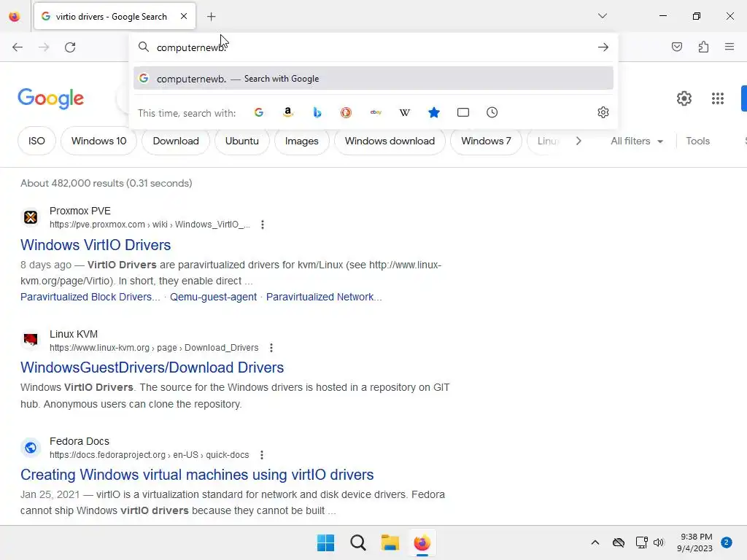
Task: Select the Windows 7 filter chip
Action: (x=486, y=141)
